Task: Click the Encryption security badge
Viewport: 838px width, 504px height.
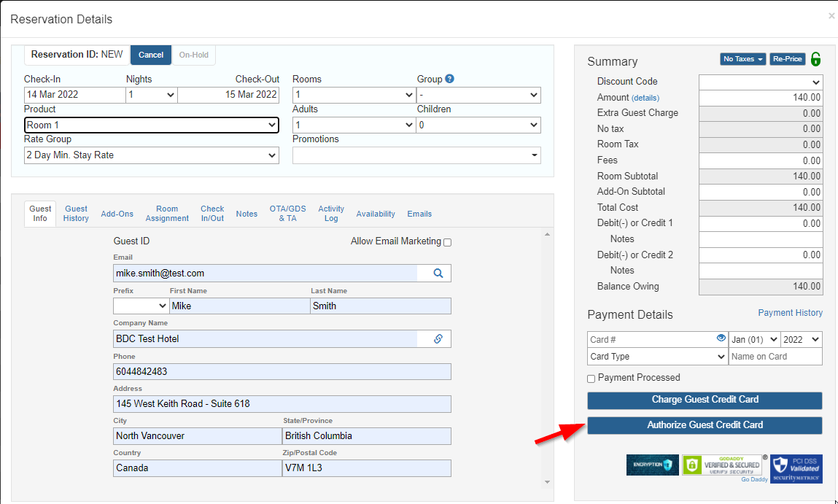Action: [653, 465]
